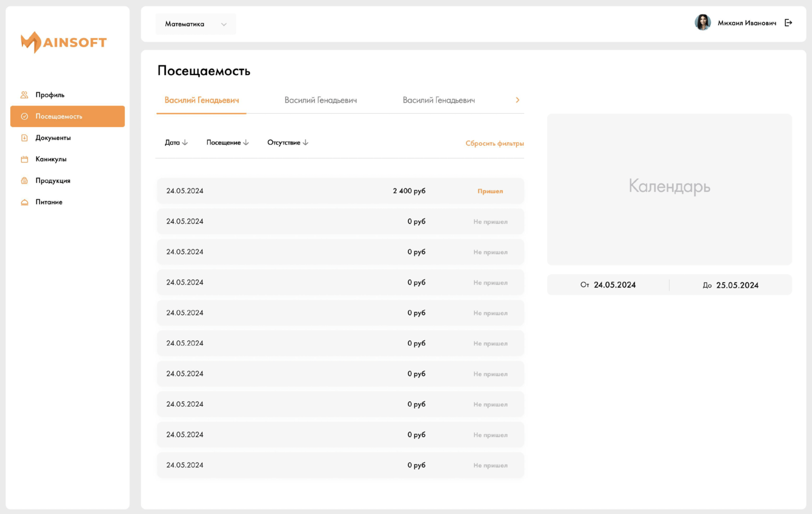
Task: Click the Продукция basket icon
Action: pyautogui.click(x=24, y=180)
